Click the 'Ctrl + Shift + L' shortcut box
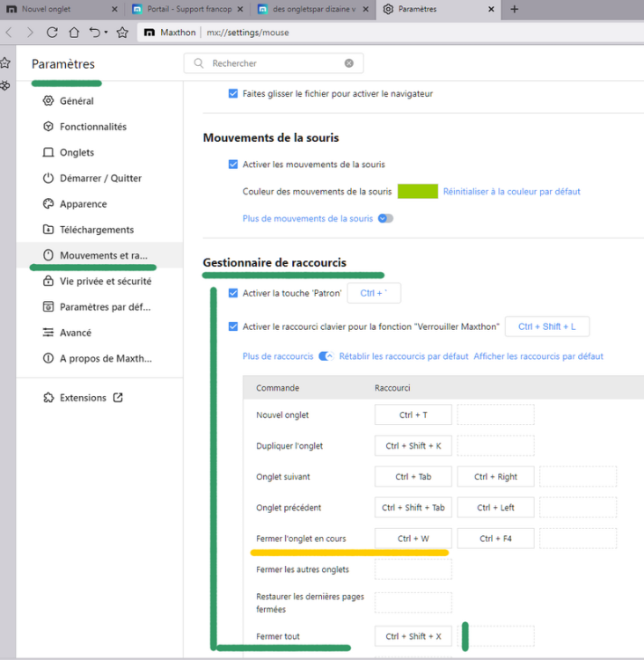The image size is (644, 660). click(546, 326)
